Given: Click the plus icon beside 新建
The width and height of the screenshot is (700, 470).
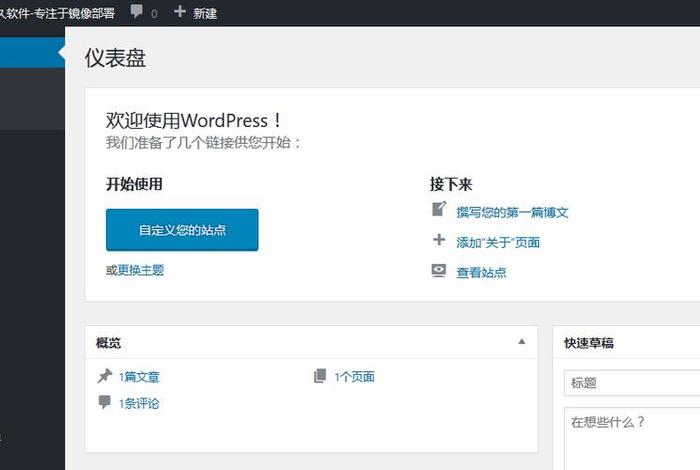Looking at the screenshot, I should [179, 11].
